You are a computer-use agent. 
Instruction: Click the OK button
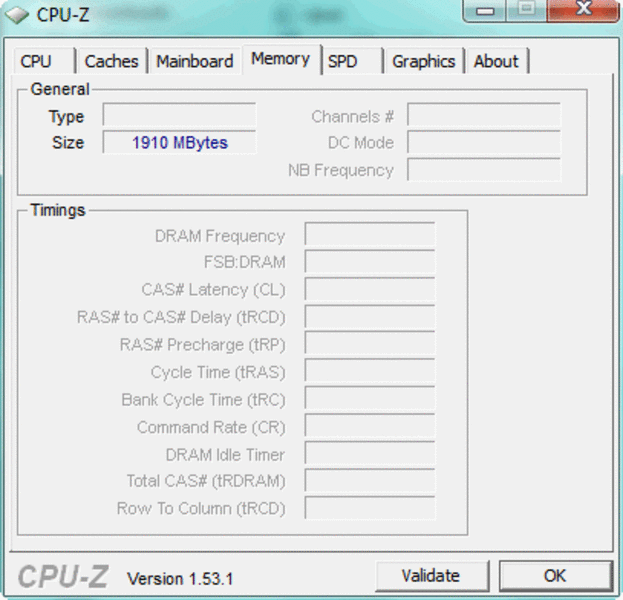tap(554, 575)
